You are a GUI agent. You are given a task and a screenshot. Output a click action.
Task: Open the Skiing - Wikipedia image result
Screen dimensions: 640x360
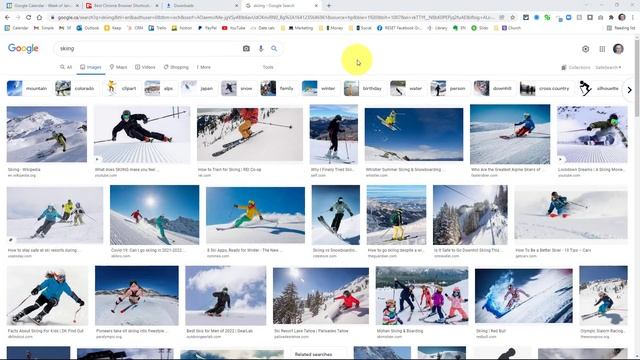(47, 134)
